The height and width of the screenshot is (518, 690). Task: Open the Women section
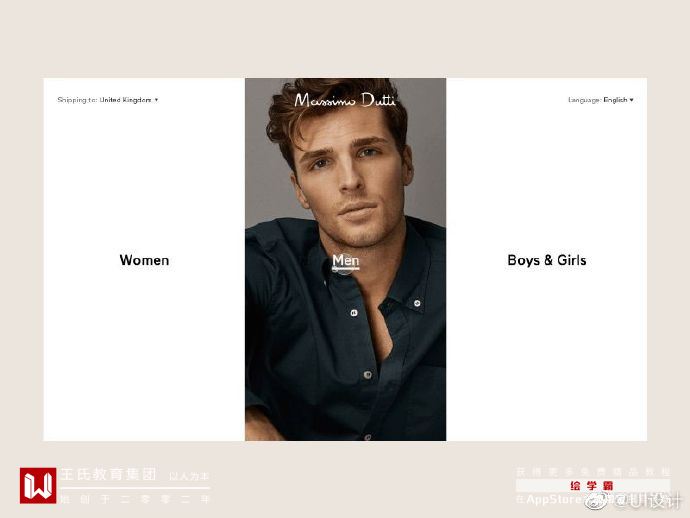pyautogui.click(x=144, y=260)
